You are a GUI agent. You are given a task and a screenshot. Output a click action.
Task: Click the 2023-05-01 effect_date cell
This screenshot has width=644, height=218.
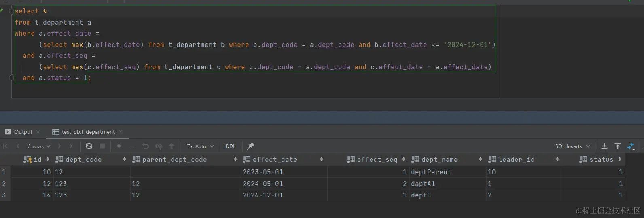click(284, 172)
